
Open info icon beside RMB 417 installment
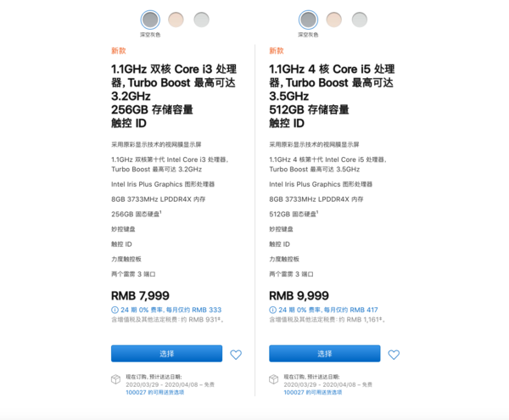point(272,310)
